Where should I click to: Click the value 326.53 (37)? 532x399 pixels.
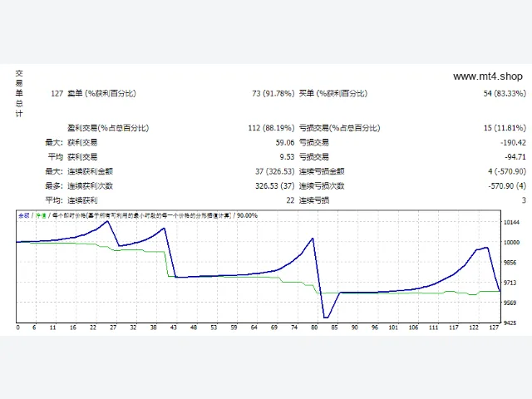click(x=275, y=186)
